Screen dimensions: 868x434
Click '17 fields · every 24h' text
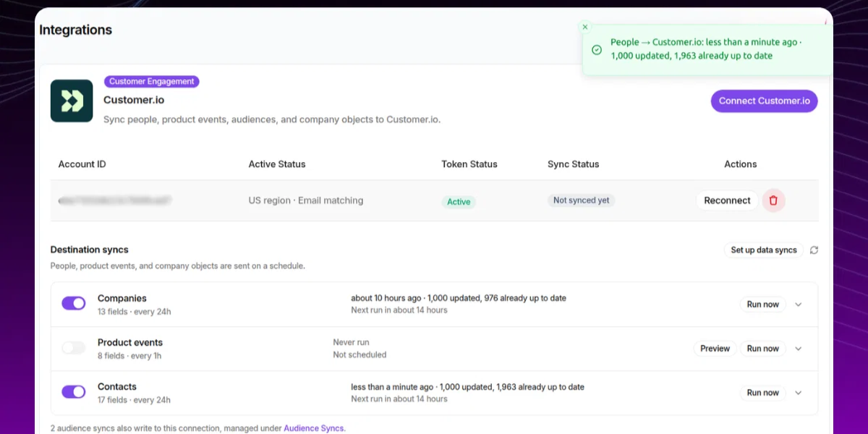134,400
